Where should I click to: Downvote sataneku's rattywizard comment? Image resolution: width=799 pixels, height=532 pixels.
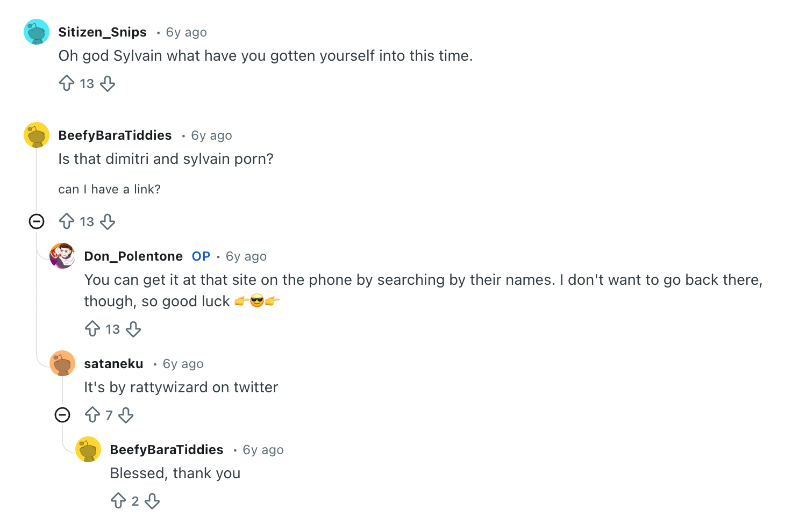pos(126,415)
